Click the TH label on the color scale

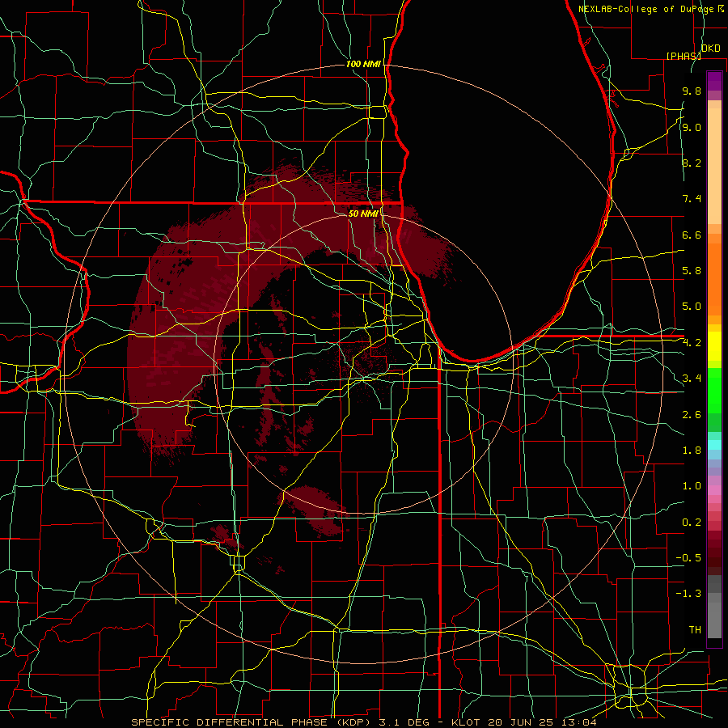(x=695, y=630)
